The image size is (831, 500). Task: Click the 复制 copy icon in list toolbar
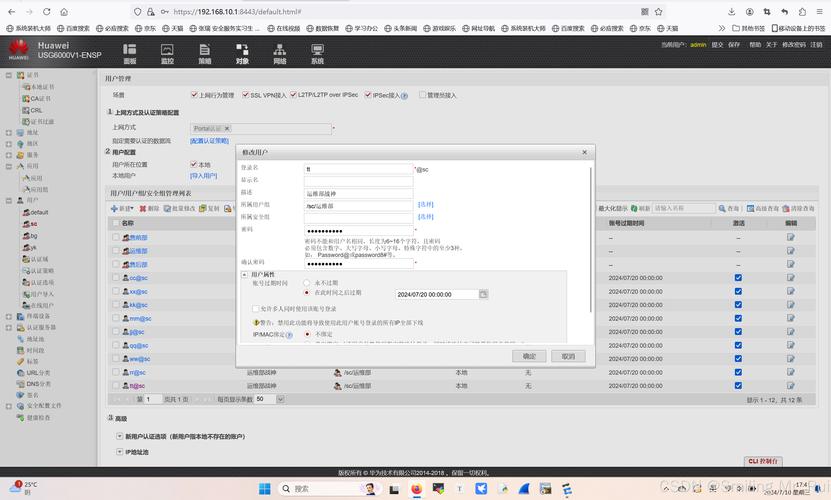pos(202,208)
